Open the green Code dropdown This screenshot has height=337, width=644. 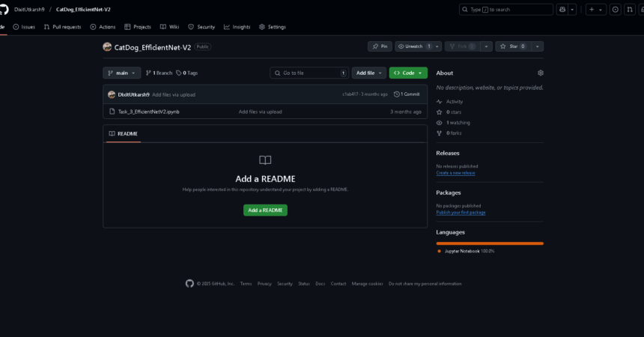click(408, 73)
